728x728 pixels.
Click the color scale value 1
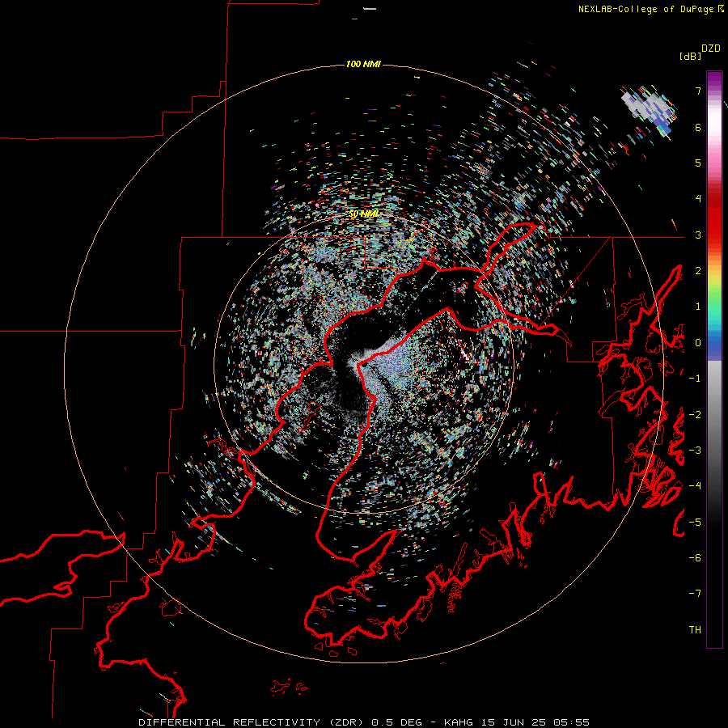(698, 307)
